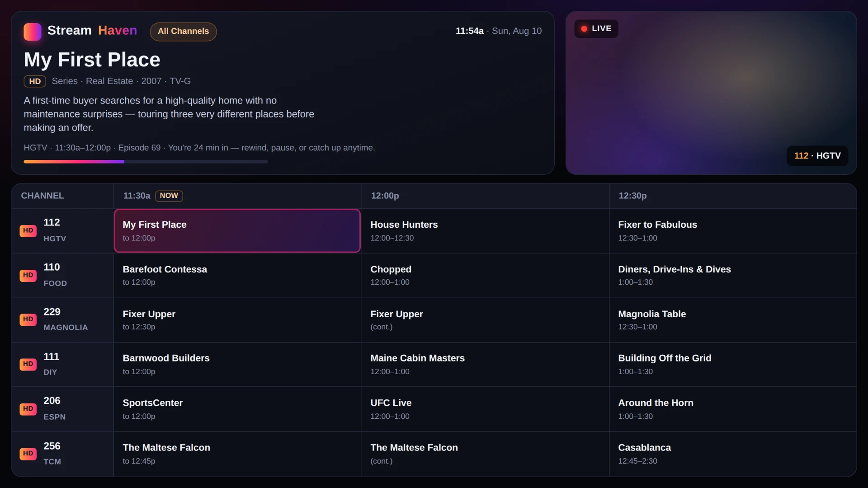
Task: Select the 12:00p time column header
Action: coord(485,196)
